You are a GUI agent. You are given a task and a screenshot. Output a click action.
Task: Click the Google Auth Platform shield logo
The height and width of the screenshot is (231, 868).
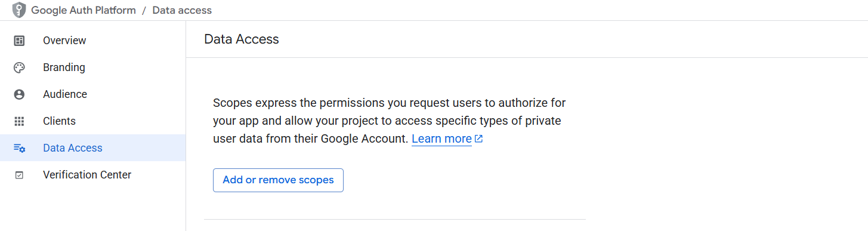pyautogui.click(x=19, y=10)
